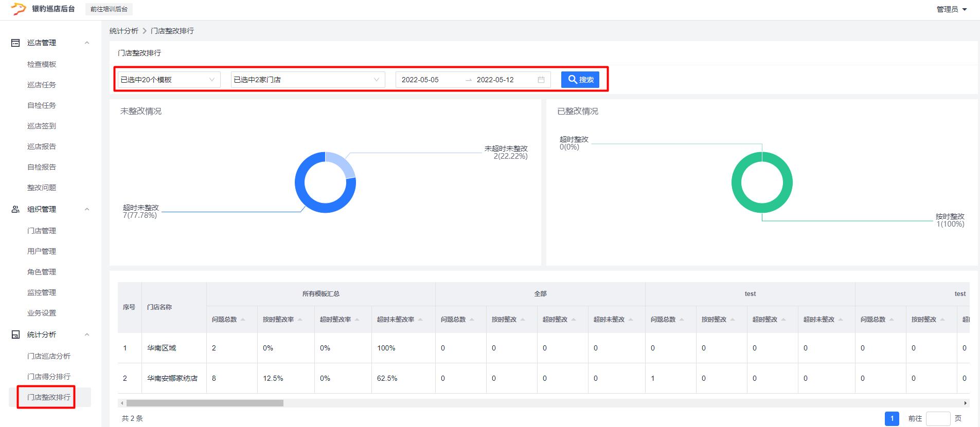Collapse the 巡店管理 menu group

87,43
